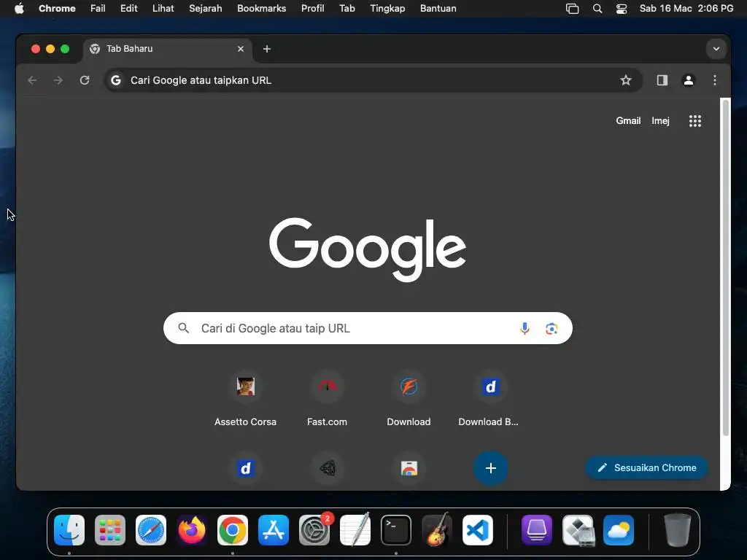This screenshot has width=747, height=560.
Task: Open the Assetto Corsa shortcut
Action: (245, 400)
